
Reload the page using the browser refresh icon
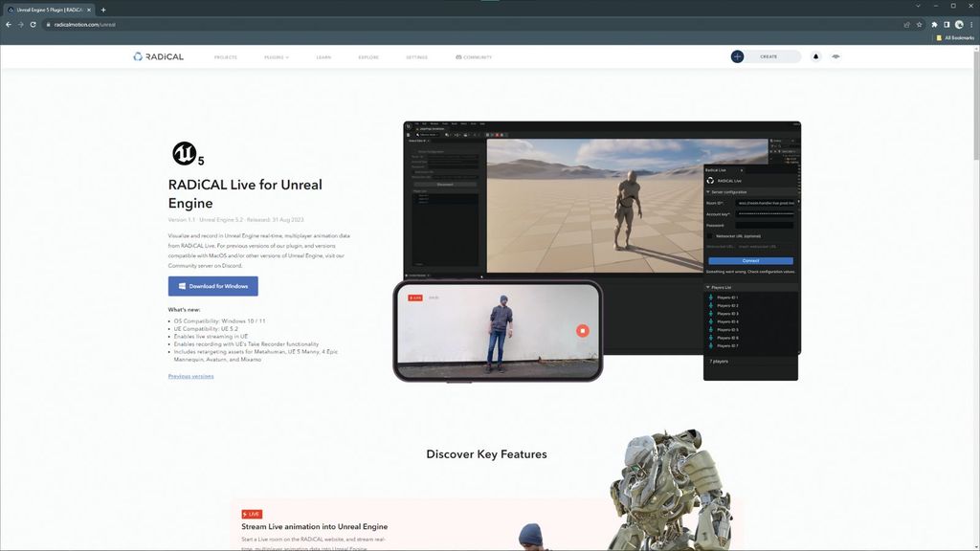[x=33, y=24]
